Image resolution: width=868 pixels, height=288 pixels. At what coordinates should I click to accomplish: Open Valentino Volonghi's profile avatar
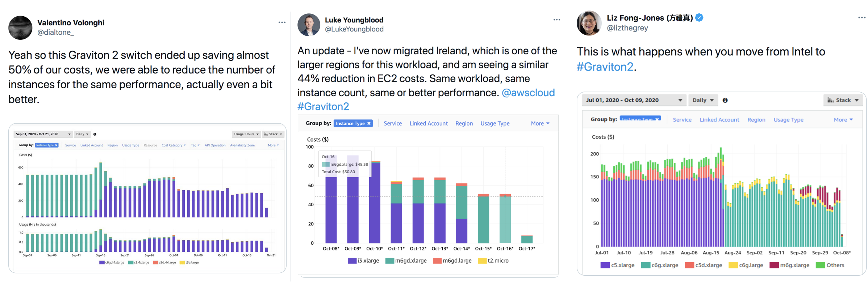coord(20,27)
